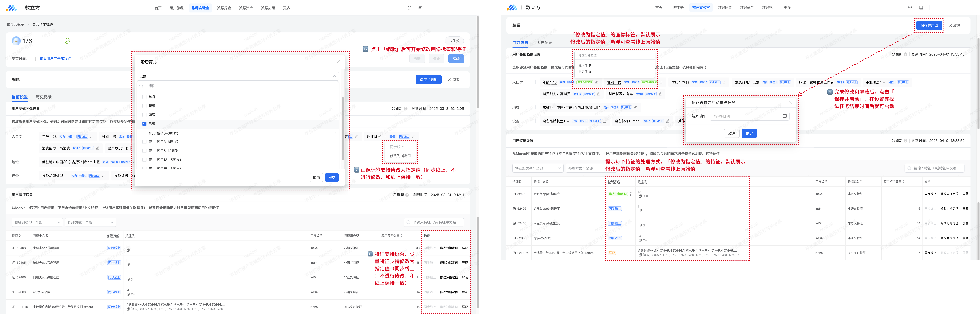Tick the 恋爱 checkbox
This screenshot has height=314, width=980.
145,115
